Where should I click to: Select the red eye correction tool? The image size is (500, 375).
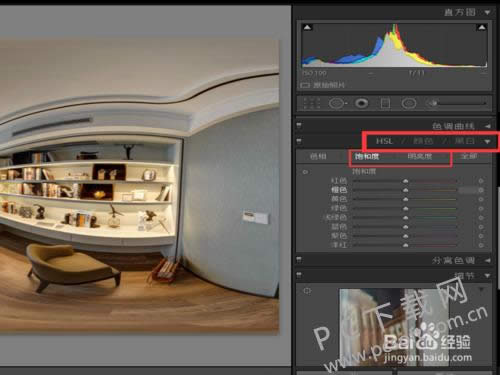pos(362,103)
